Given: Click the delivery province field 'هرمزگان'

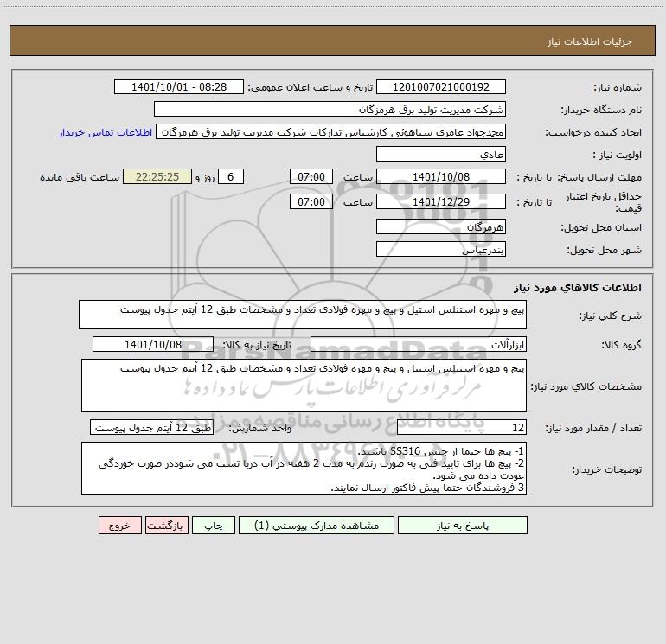Looking at the screenshot, I should click(441, 227).
